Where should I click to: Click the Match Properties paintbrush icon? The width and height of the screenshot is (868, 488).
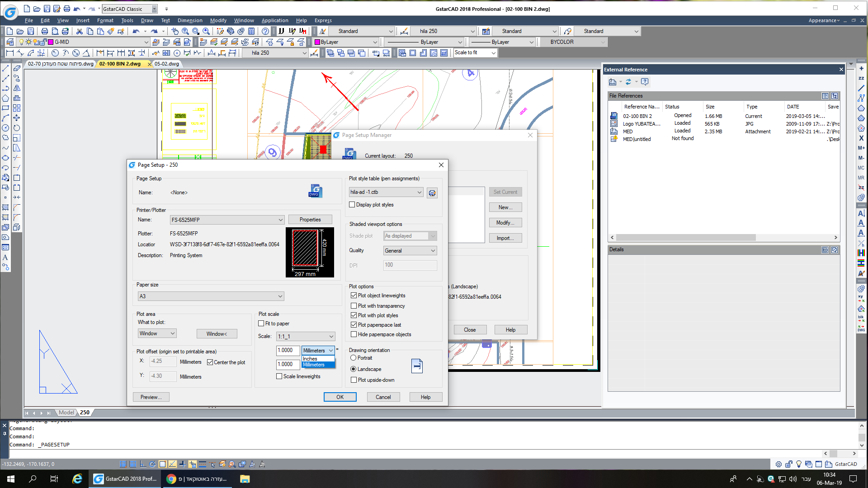click(x=111, y=31)
